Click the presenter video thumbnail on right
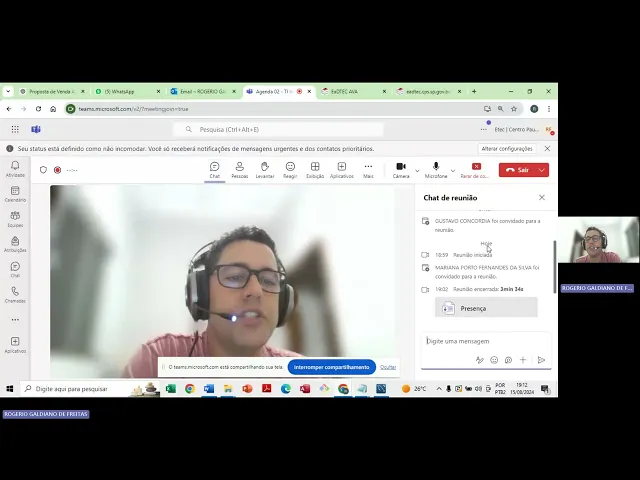This screenshot has width=640, height=480. tap(598, 240)
